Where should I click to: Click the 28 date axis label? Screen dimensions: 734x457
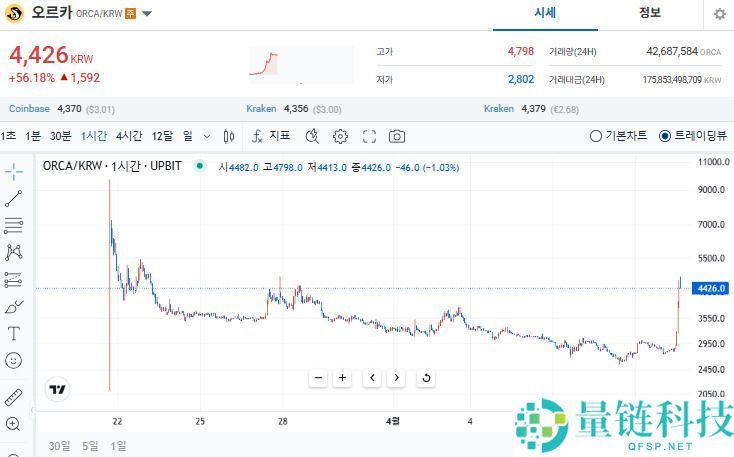(x=282, y=421)
